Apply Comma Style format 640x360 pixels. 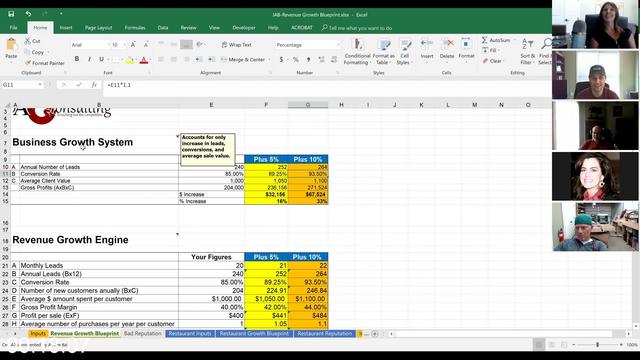(309, 60)
